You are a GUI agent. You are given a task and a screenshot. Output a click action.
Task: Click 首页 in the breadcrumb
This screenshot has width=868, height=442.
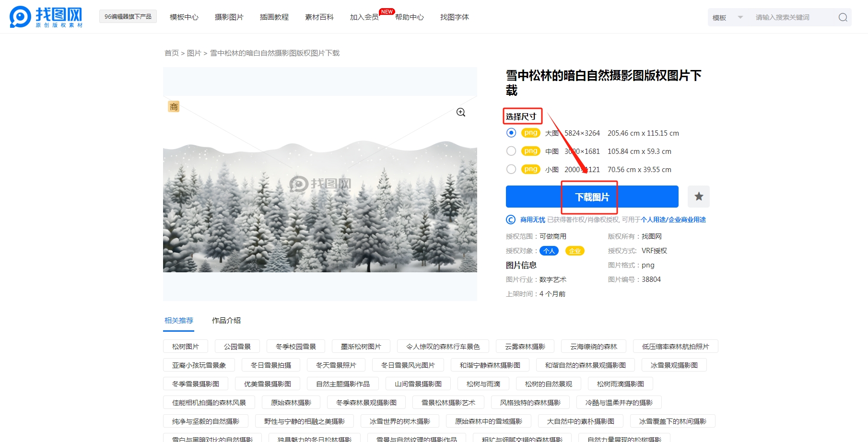point(172,53)
